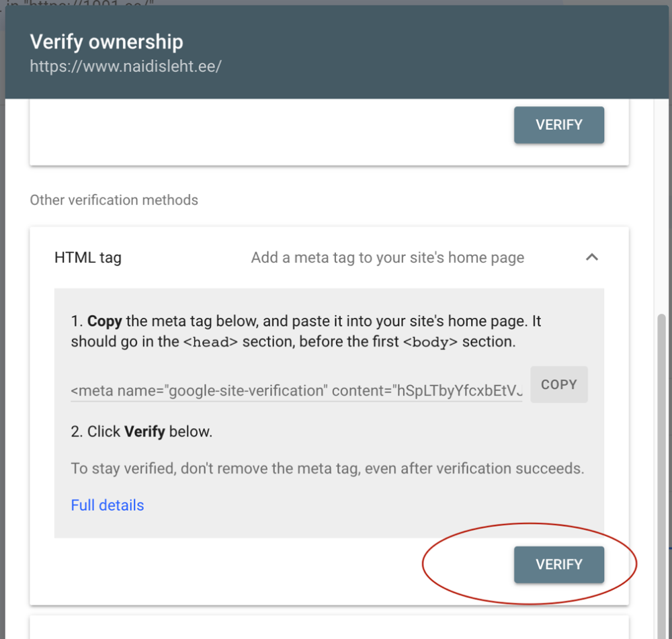672x639 pixels.
Task: Open the Full details link
Action: coord(108,505)
